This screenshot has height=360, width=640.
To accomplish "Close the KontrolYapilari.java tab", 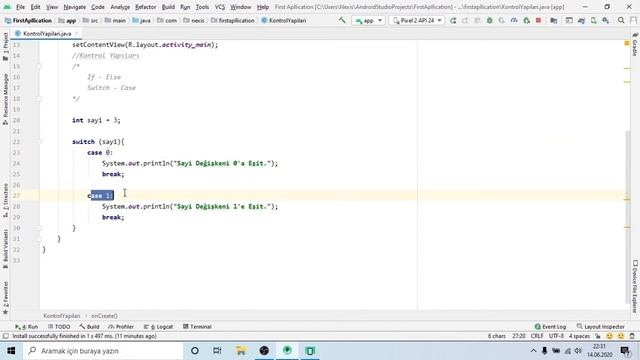I will click(76, 33).
